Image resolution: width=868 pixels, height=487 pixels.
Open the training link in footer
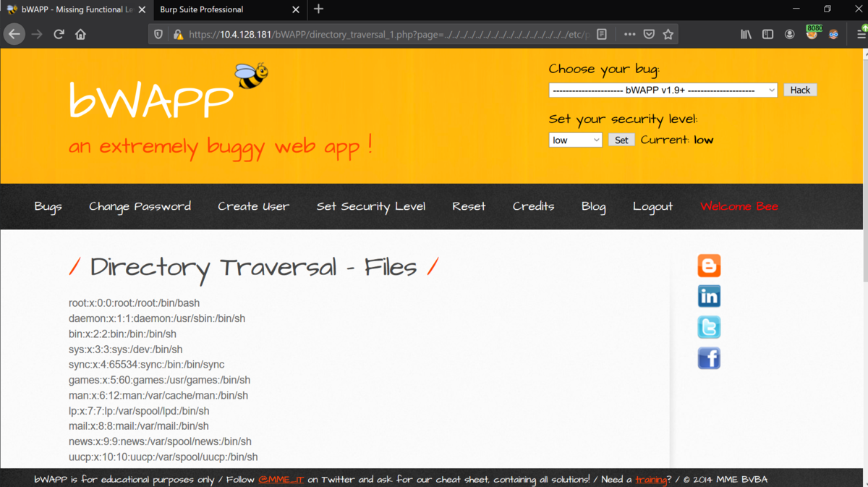coord(651,479)
